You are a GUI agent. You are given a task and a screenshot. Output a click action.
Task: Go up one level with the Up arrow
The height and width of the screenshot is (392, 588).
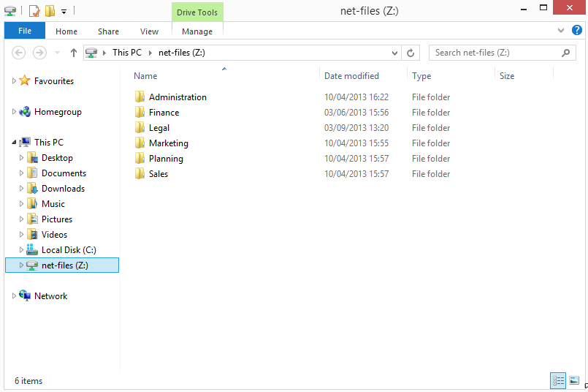(x=74, y=53)
